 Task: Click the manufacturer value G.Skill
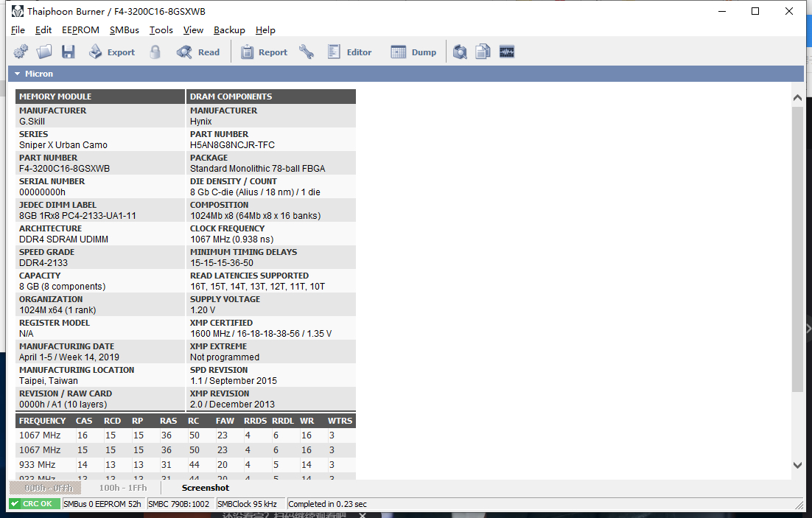coord(32,122)
